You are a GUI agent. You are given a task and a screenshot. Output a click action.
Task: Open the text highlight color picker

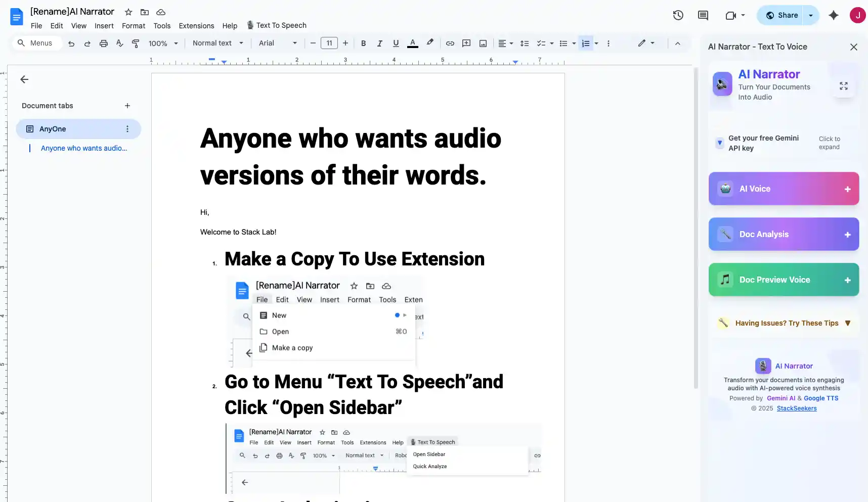click(x=429, y=43)
